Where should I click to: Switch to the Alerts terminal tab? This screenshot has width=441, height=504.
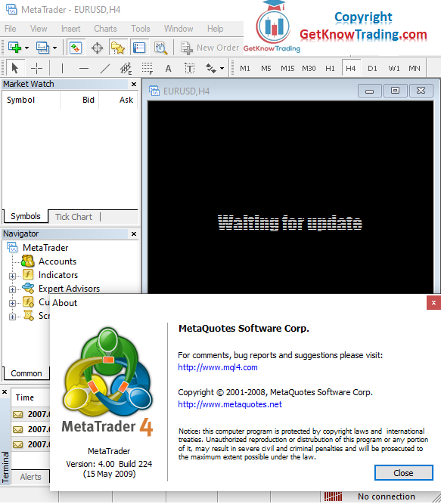(30, 477)
